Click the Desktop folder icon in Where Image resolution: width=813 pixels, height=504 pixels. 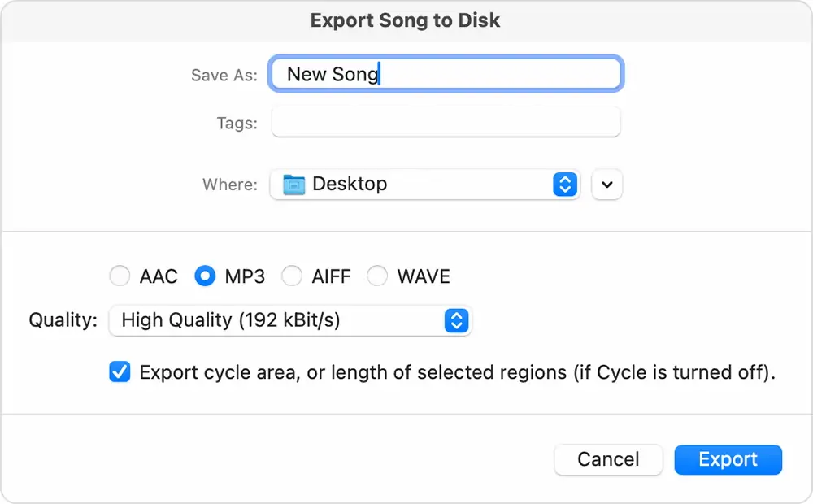293,185
